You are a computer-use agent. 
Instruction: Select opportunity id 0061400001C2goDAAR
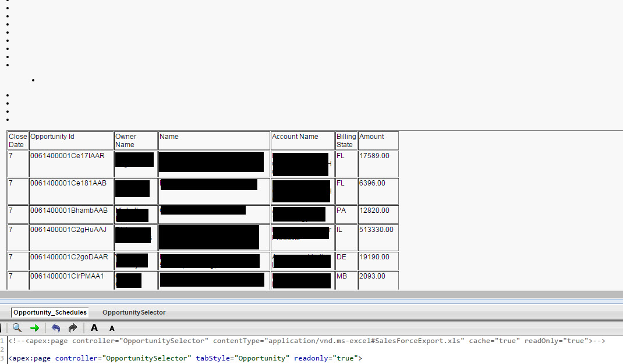[x=69, y=257]
